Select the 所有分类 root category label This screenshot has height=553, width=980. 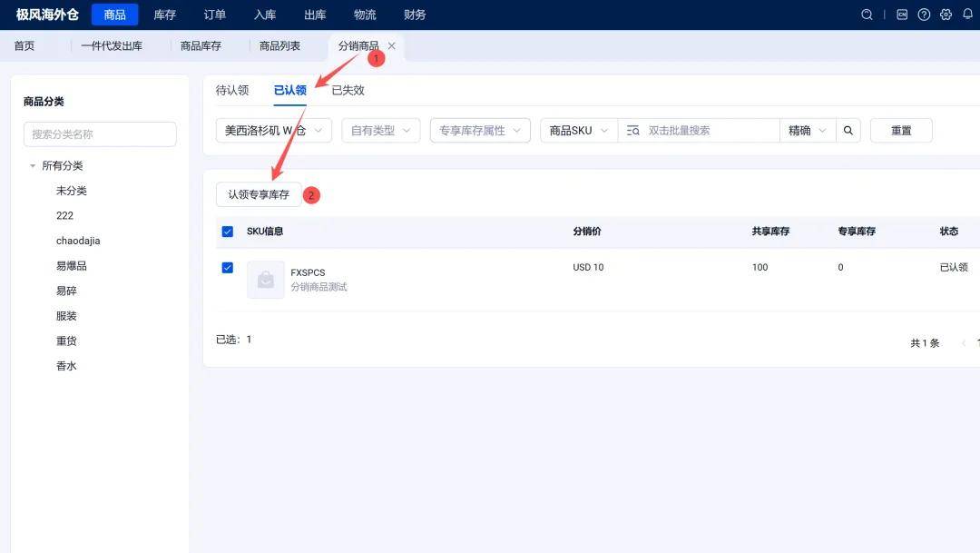[x=62, y=166]
